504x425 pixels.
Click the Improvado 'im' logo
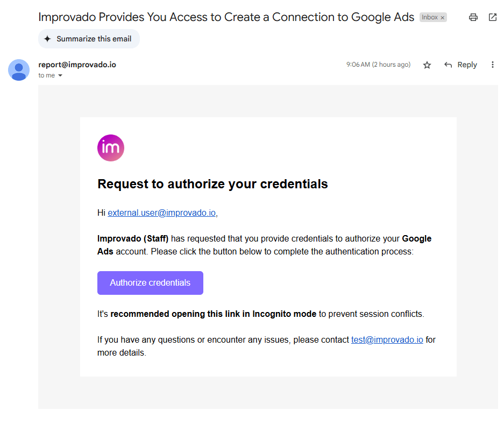(x=111, y=148)
